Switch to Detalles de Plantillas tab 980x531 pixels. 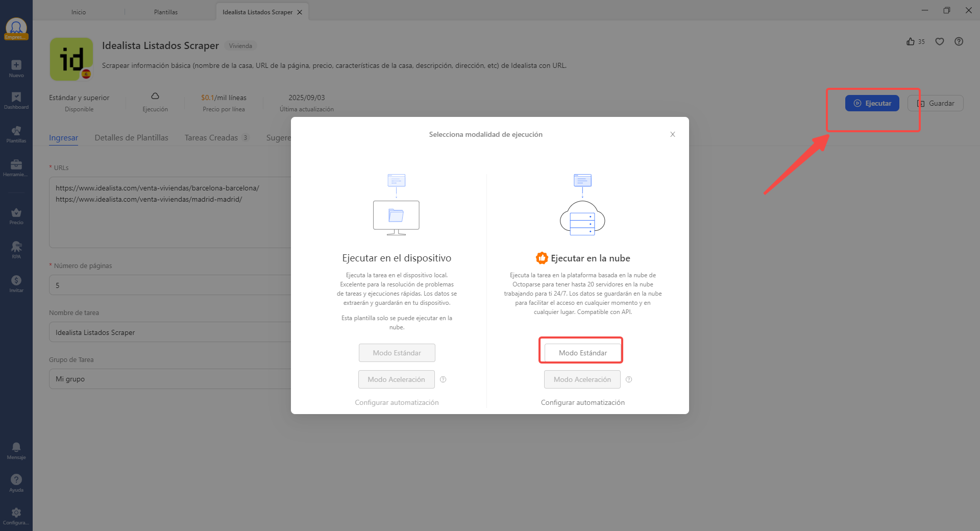[131, 138]
